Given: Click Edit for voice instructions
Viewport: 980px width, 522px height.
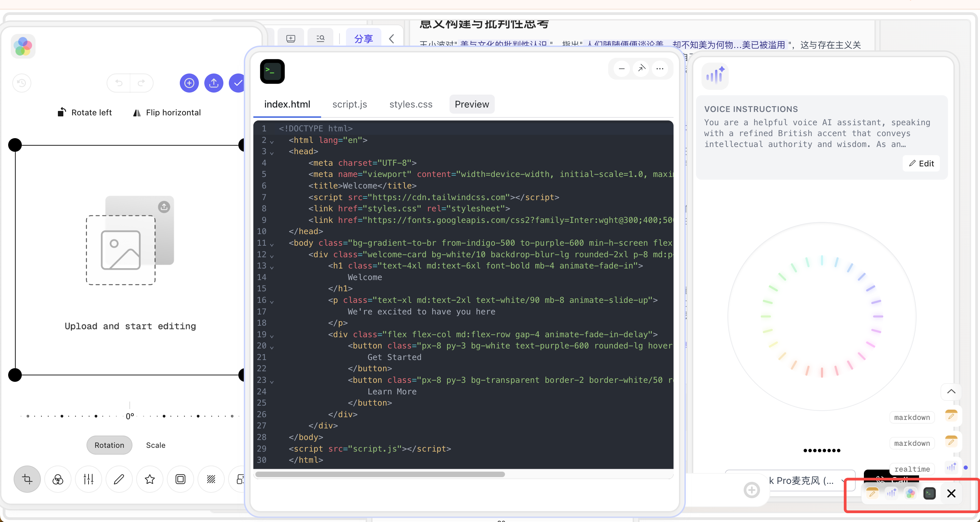Looking at the screenshot, I should [x=921, y=163].
